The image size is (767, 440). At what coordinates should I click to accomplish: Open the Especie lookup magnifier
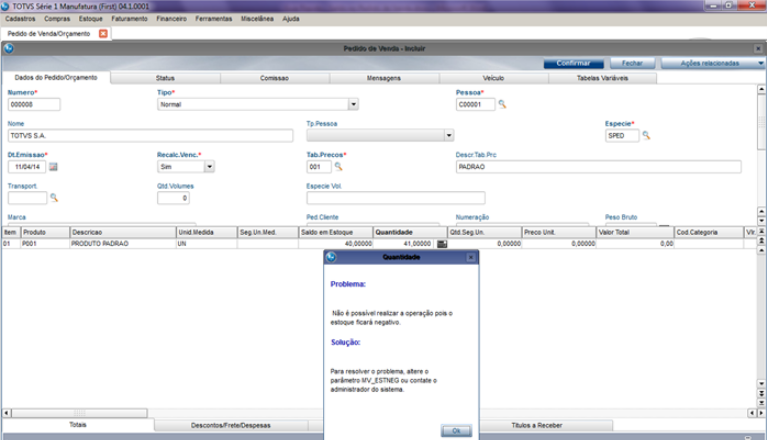tap(646, 135)
